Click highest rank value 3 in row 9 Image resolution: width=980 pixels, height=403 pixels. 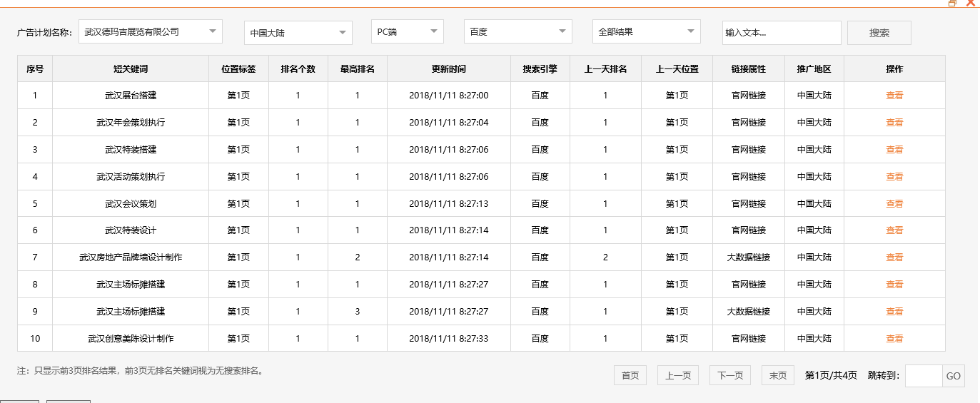click(358, 312)
